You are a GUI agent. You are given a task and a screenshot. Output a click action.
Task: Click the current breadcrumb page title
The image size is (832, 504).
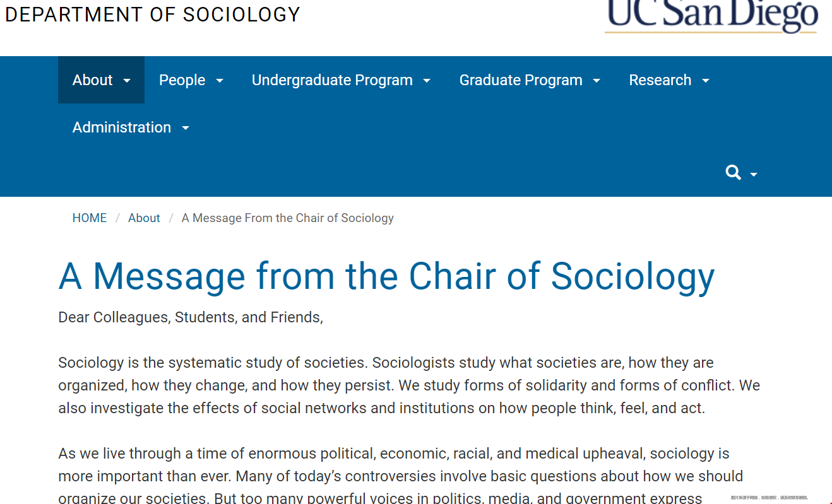(x=287, y=218)
